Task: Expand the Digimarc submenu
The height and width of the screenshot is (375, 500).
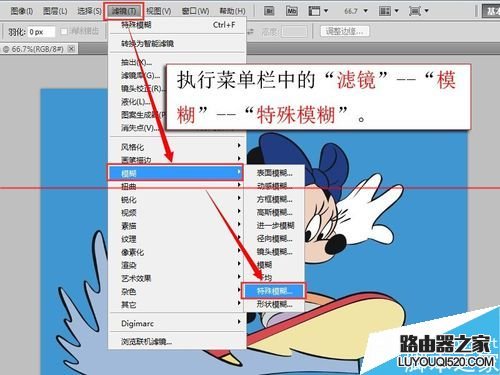Action: coord(178,323)
